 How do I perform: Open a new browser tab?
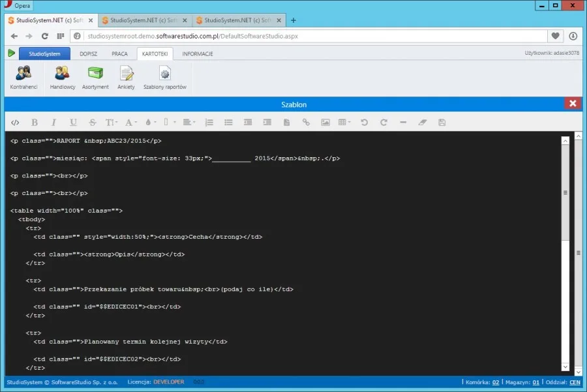coord(293,20)
